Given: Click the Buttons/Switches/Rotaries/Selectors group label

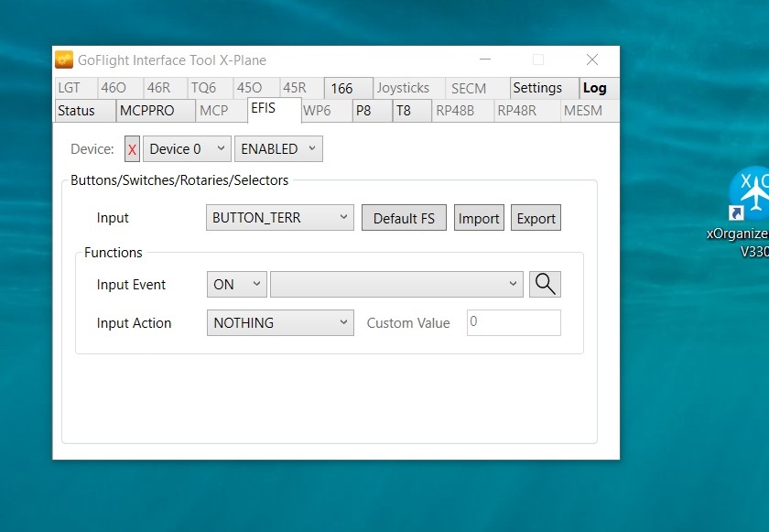Looking at the screenshot, I should click(x=179, y=180).
